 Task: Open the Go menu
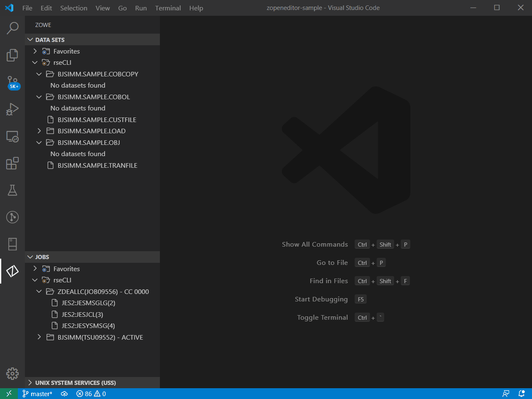(123, 8)
